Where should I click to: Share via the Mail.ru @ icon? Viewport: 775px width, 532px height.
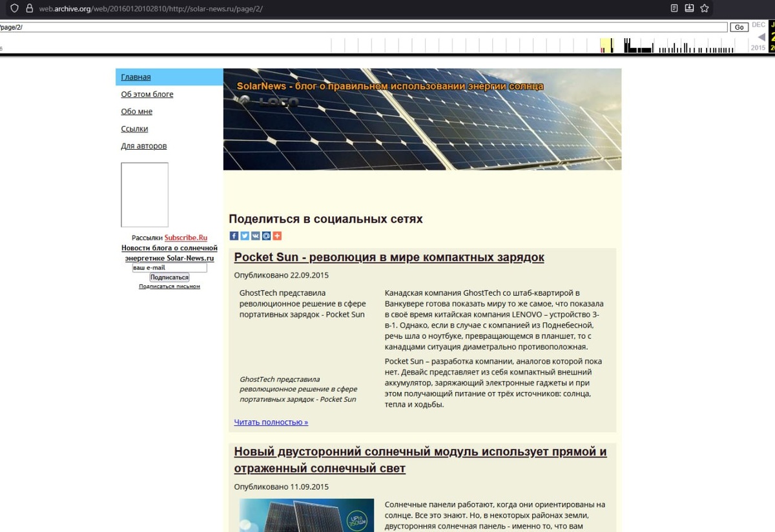(x=266, y=236)
